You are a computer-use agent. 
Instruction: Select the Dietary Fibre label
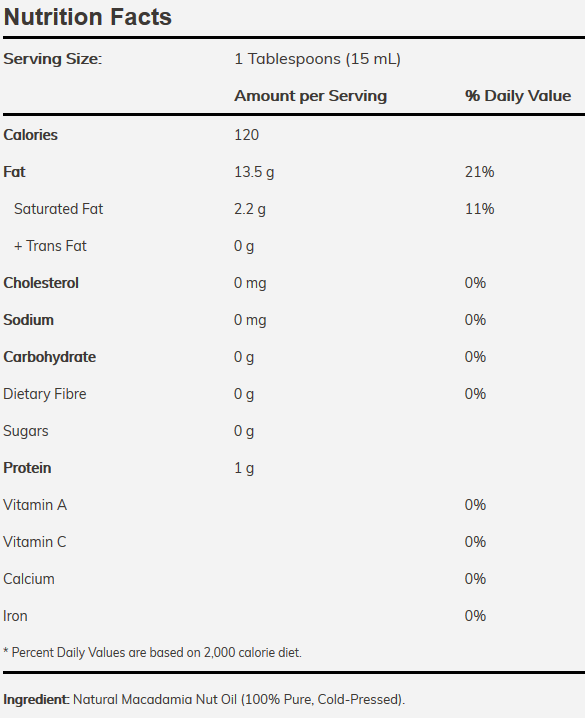coord(44,394)
